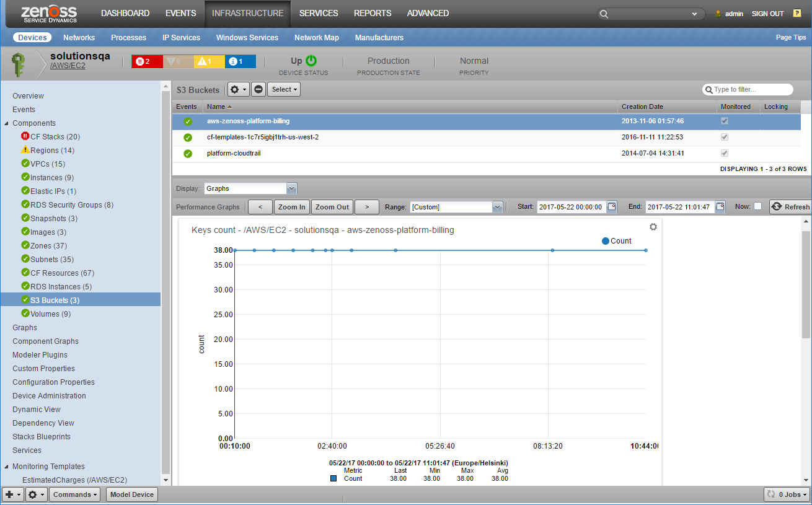
Task: Click the Page Tips link
Action: [791, 38]
